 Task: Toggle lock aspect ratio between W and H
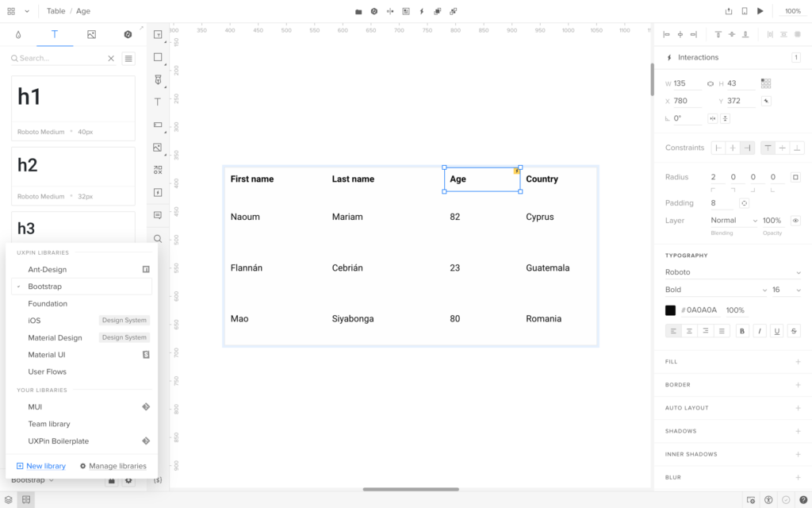pos(710,83)
